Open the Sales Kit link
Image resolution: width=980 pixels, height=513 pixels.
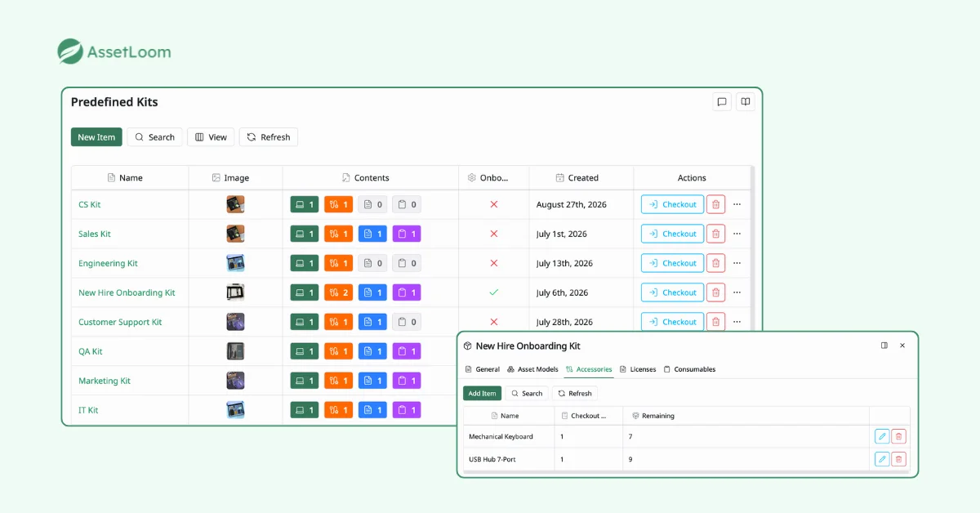pos(95,234)
